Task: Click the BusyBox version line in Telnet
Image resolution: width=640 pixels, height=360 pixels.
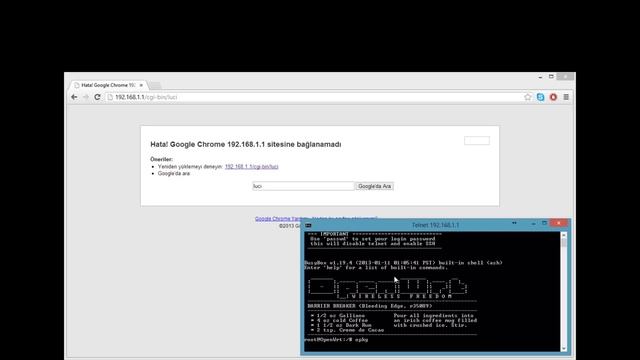Action: click(403, 263)
